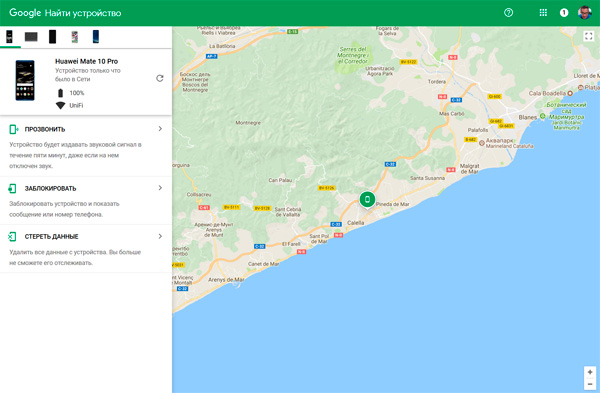Image resolution: width=600 pixels, height=393 pixels.
Task: Open notifications badge icon in header
Action: [564, 13]
